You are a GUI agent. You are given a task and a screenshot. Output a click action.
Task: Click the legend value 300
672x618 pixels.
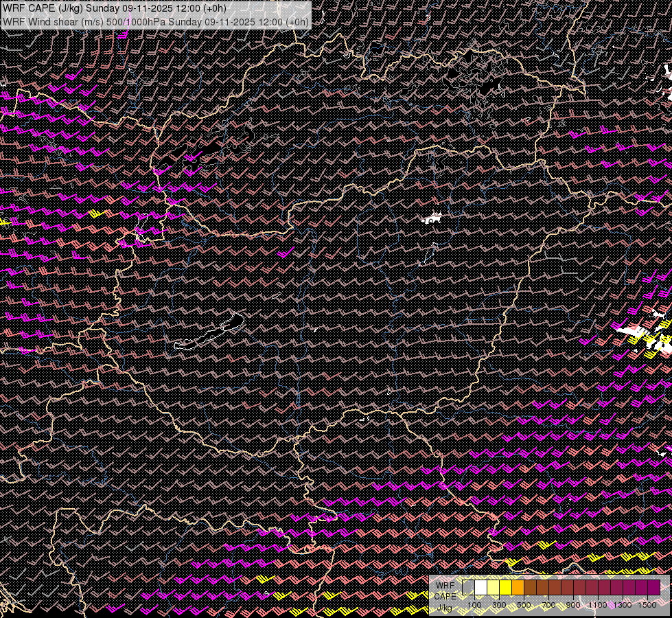pos(499,605)
